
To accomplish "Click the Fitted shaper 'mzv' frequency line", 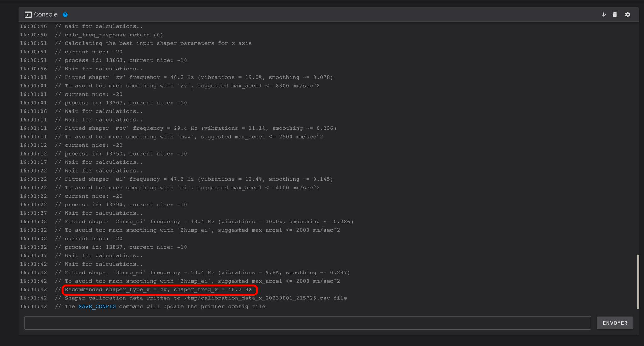I will 200,128.
